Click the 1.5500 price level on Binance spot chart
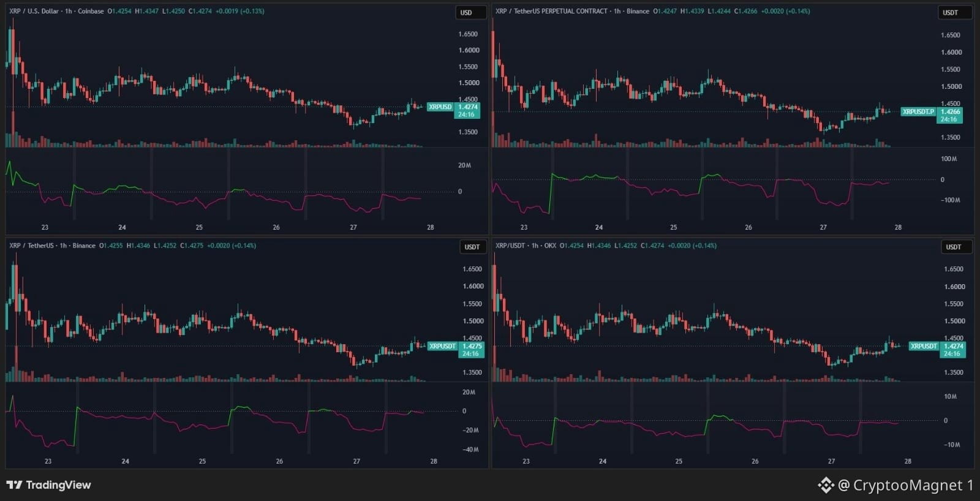This screenshot has width=980, height=501. pyautogui.click(x=473, y=304)
